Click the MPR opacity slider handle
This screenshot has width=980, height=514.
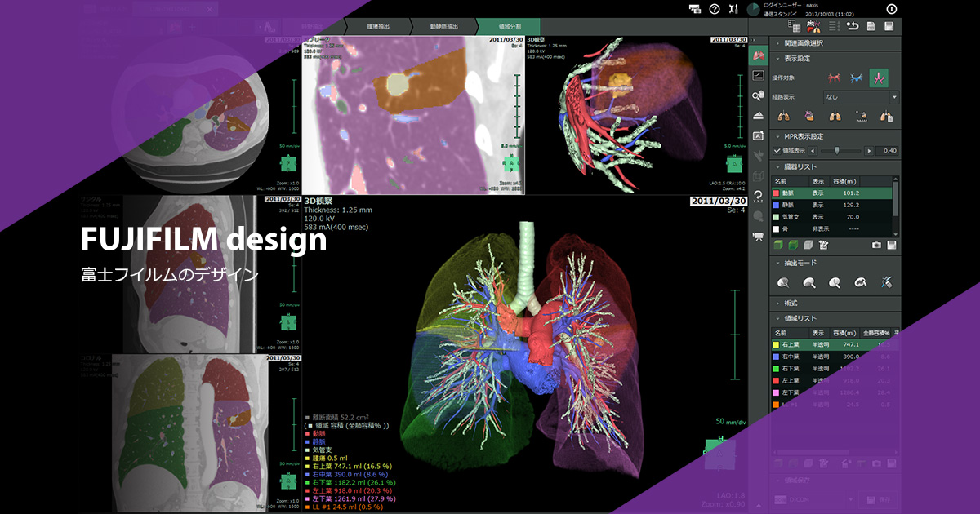[836, 151]
